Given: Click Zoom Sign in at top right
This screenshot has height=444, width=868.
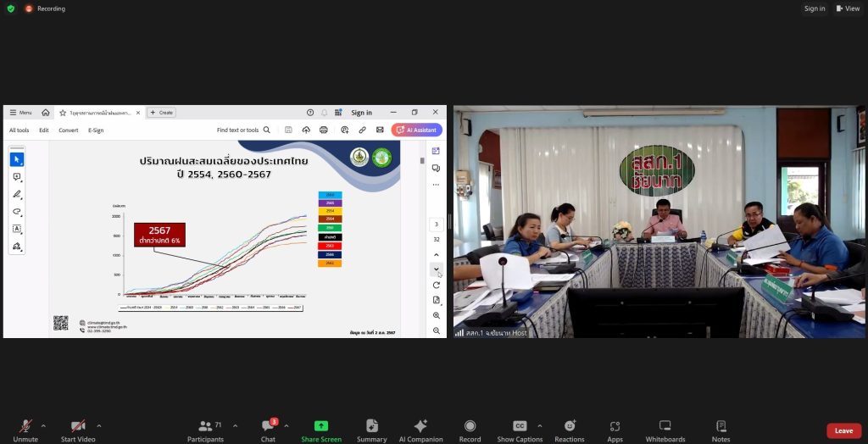Looking at the screenshot, I should pos(815,8).
